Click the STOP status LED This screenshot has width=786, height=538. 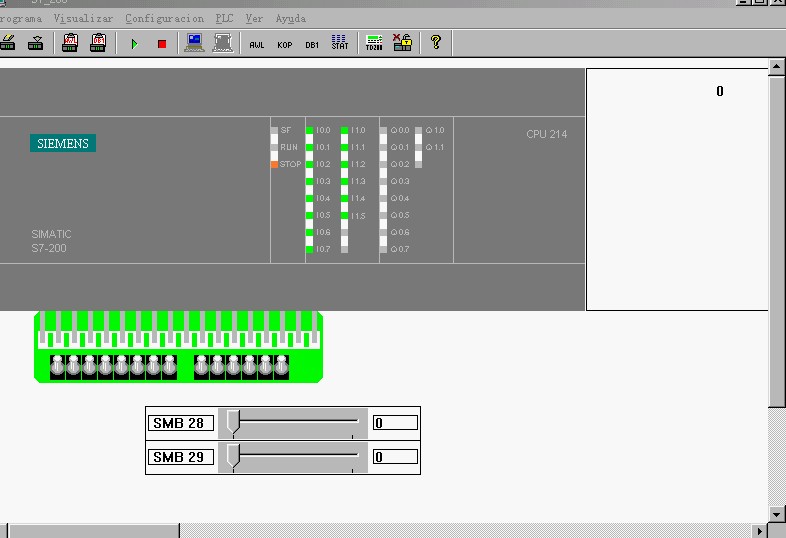[274, 164]
